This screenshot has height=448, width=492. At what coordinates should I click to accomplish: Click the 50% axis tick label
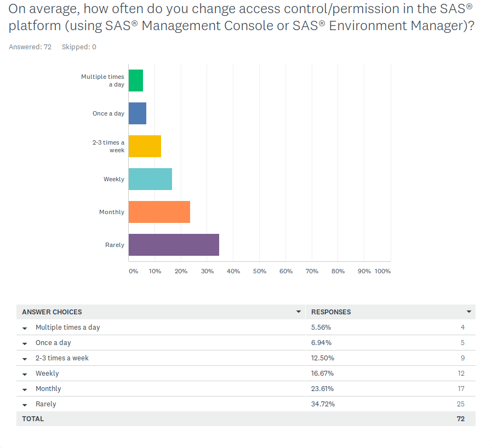[x=260, y=271]
